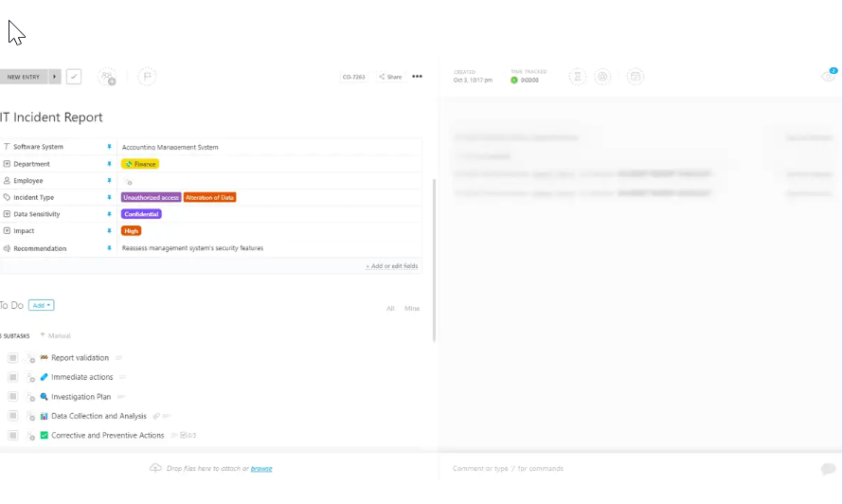Expand the status arrow beside NEW ENTRY
Viewport: 843px width, 504px height.
pyautogui.click(x=54, y=77)
